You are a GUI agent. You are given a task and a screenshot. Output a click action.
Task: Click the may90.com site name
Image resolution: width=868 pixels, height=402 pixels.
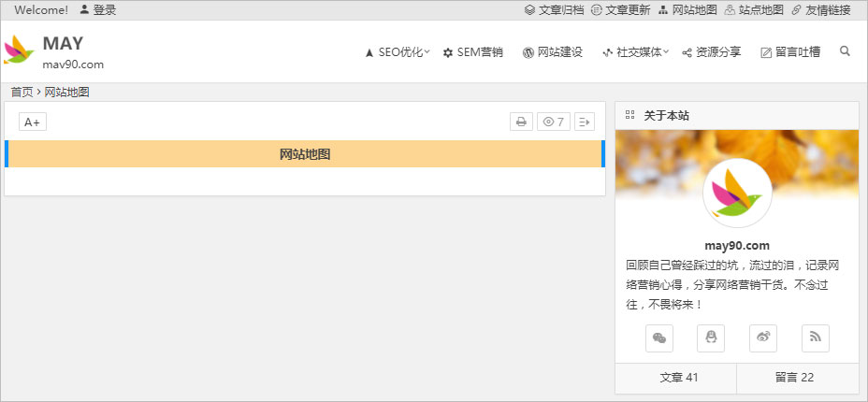pyautogui.click(x=737, y=246)
